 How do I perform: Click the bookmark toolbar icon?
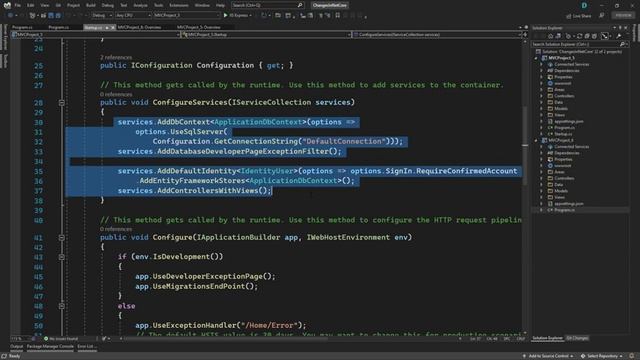[x=338, y=16]
